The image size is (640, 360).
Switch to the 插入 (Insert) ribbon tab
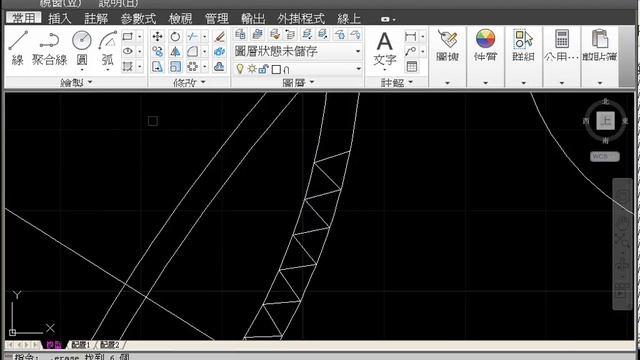point(60,18)
